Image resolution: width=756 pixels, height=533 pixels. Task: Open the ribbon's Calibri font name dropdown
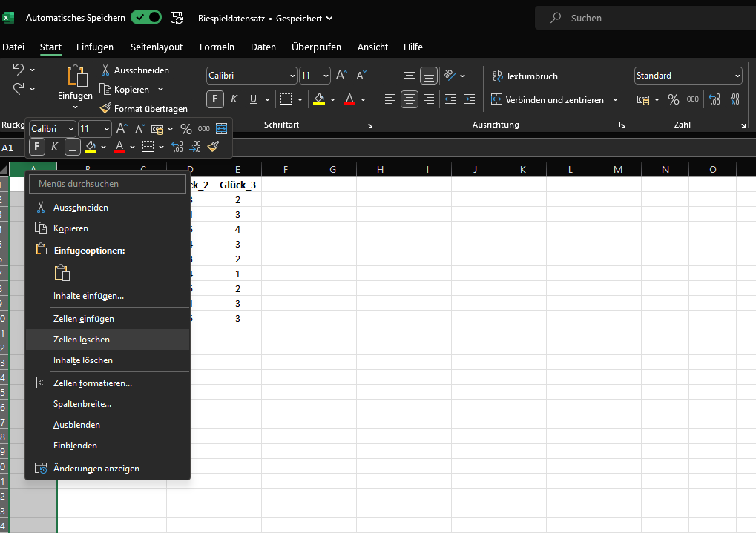(292, 76)
